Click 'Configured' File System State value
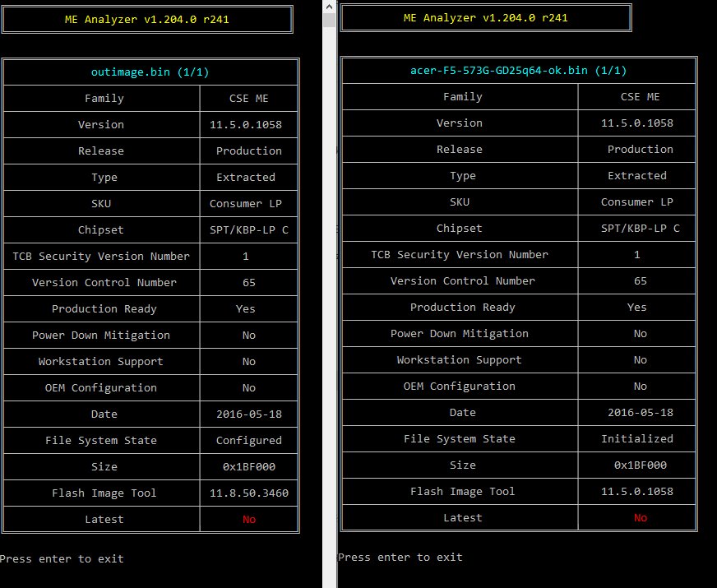Viewport: 717px width, 588px height. coord(249,440)
